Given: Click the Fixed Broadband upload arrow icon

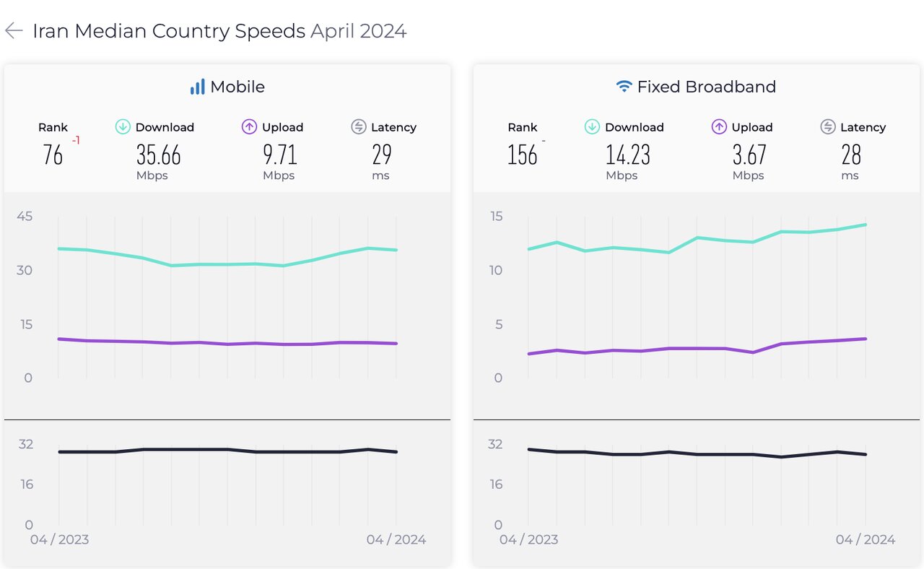Looking at the screenshot, I should point(719,127).
